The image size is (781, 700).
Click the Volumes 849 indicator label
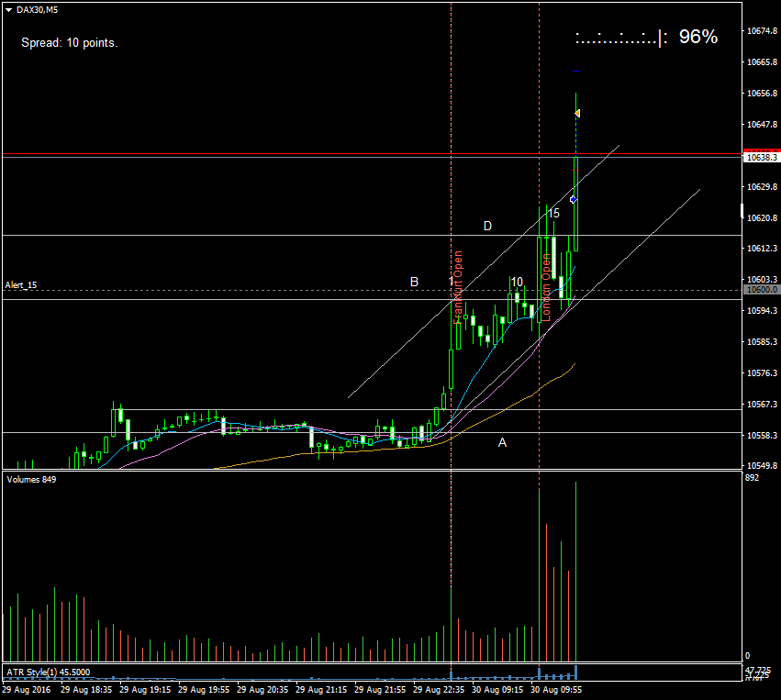[30, 479]
